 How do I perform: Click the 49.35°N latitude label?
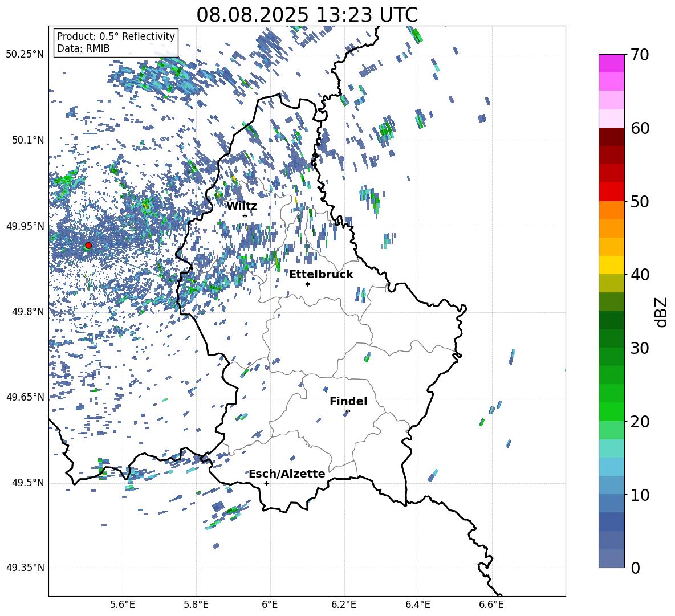[x=25, y=568]
